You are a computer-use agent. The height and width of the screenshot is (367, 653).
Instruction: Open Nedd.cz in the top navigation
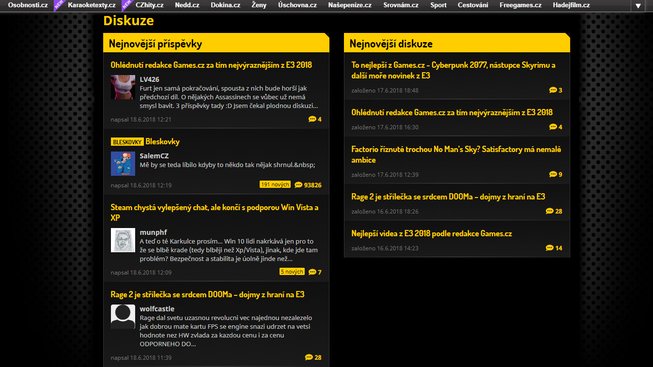point(187,5)
